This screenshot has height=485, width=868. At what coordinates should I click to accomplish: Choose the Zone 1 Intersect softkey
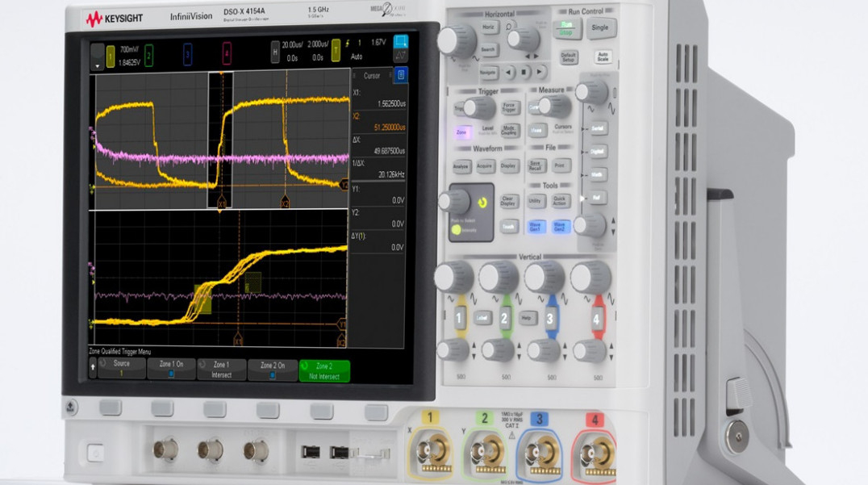pyautogui.click(x=221, y=370)
